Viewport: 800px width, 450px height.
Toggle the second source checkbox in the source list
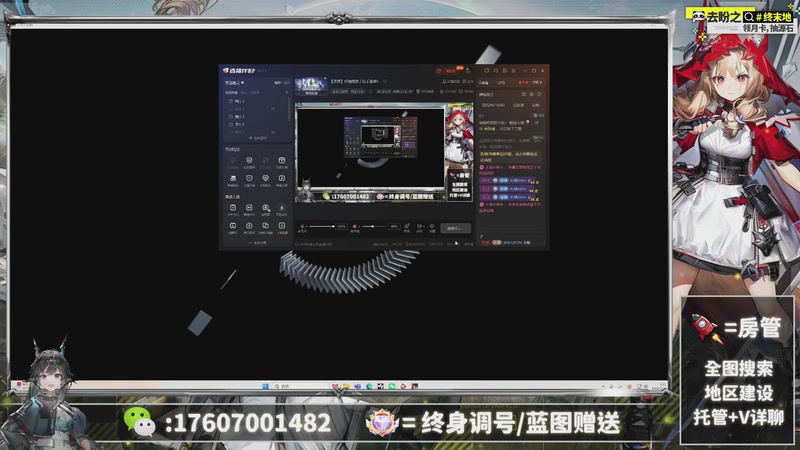[231, 109]
